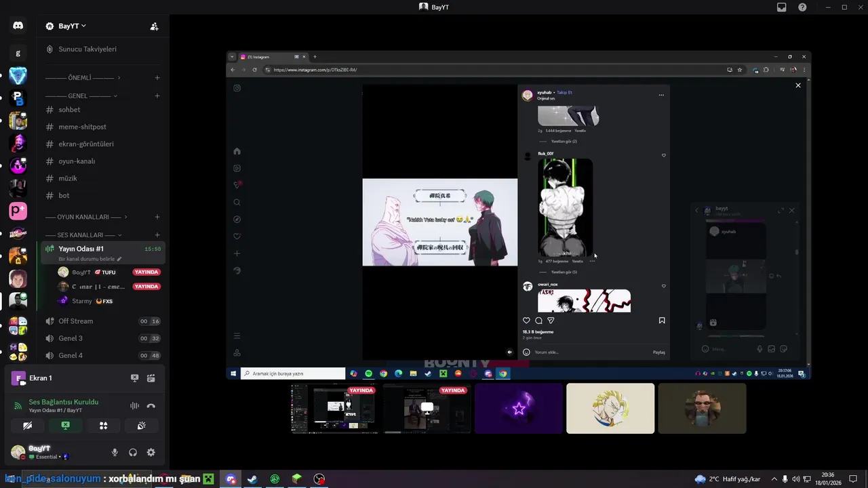Click the Paylaş button in comment box
This screenshot has width=868, height=488.
click(x=658, y=352)
